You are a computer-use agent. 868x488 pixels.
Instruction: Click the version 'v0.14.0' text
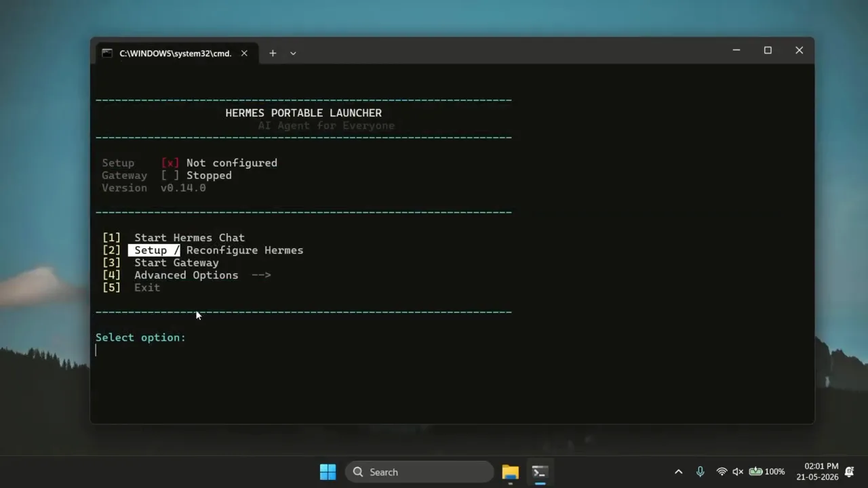[x=183, y=188]
